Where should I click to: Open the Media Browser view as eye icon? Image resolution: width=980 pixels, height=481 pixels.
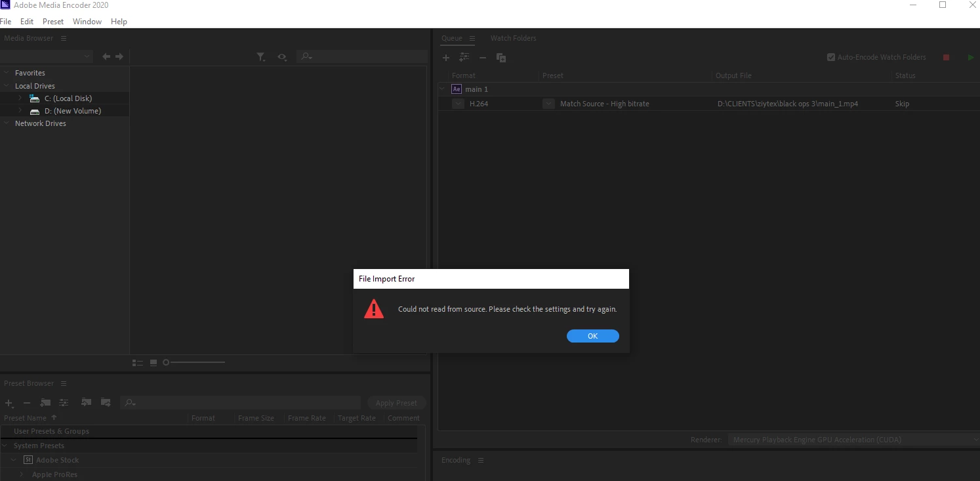pos(282,57)
